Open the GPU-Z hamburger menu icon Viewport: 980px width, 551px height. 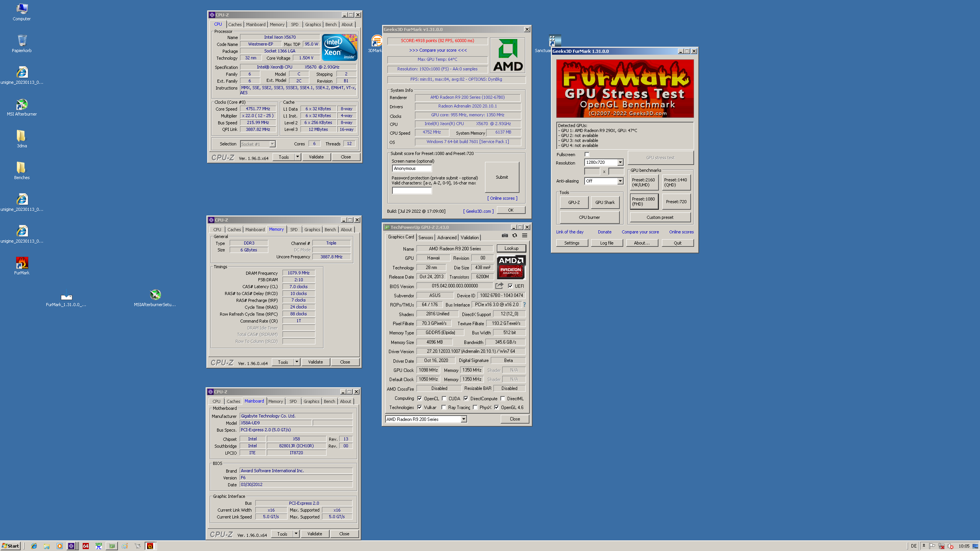tap(525, 236)
